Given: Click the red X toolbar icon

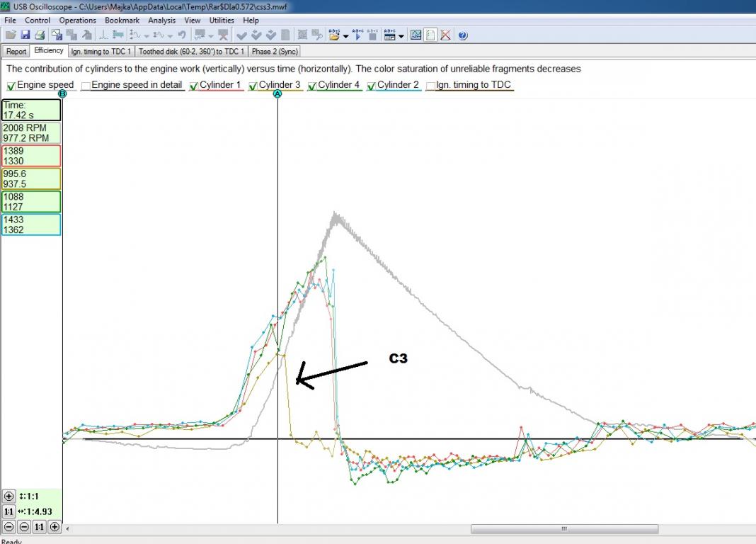Looking at the screenshot, I should pos(446,35).
